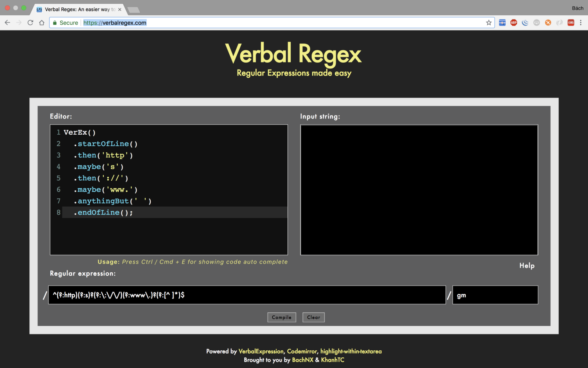This screenshot has height=368, width=588.
Task: Reload the Verbal Regex page
Action: [31, 22]
